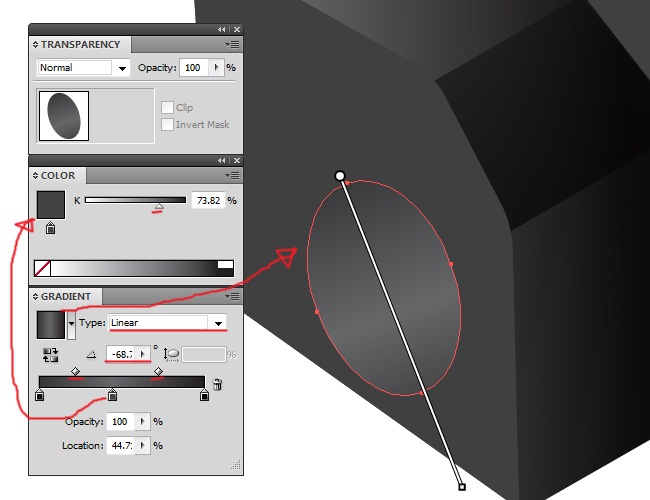Select the None swatch in color ramp
The height and width of the screenshot is (500, 650).
coord(42,269)
